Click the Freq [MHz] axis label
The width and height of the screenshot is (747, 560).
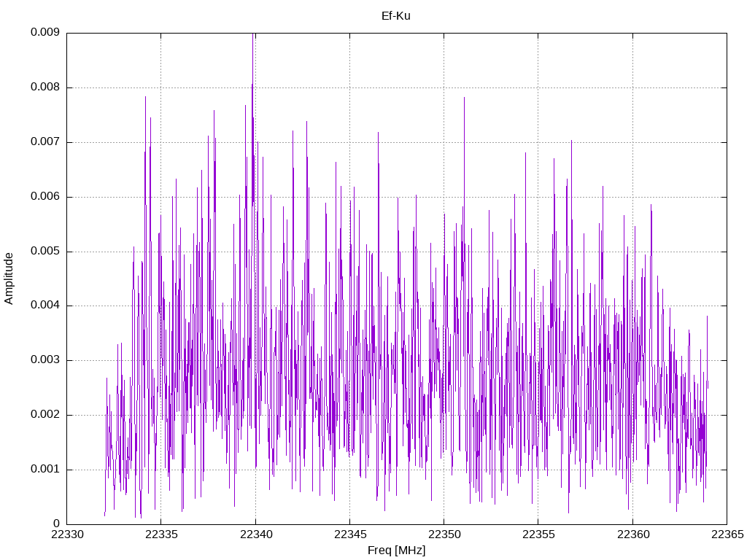[x=396, y=551]
